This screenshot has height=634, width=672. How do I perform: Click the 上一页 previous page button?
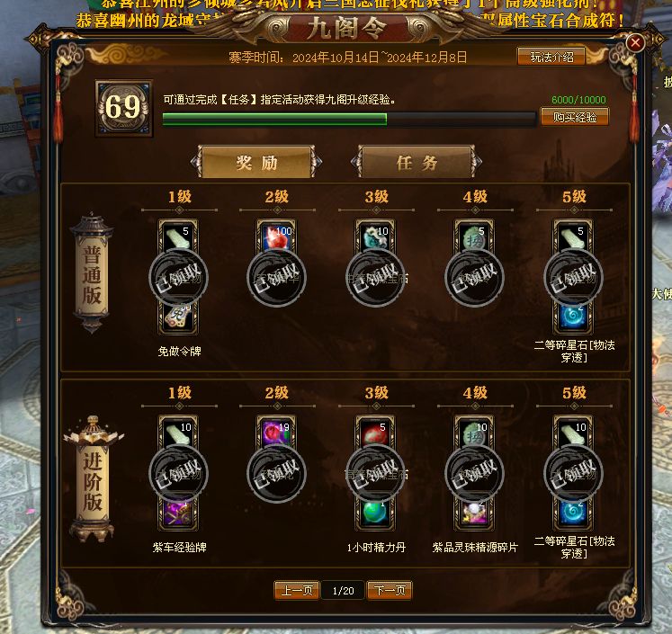[297, 590]
